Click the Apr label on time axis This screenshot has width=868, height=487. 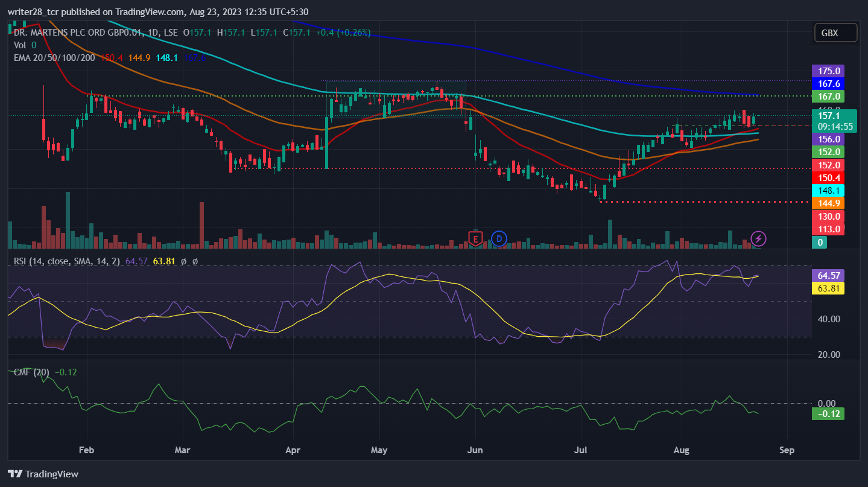pos(293,450)
